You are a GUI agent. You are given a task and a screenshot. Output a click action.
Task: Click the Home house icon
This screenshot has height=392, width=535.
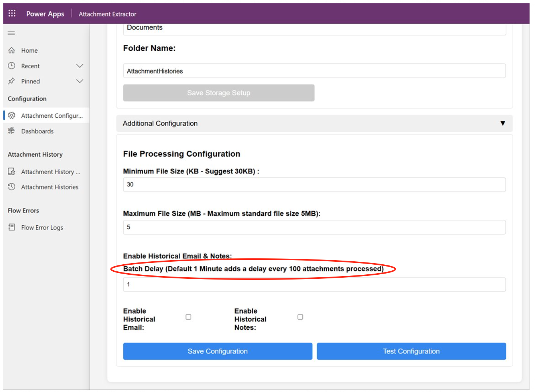click(x=12, y=50)
